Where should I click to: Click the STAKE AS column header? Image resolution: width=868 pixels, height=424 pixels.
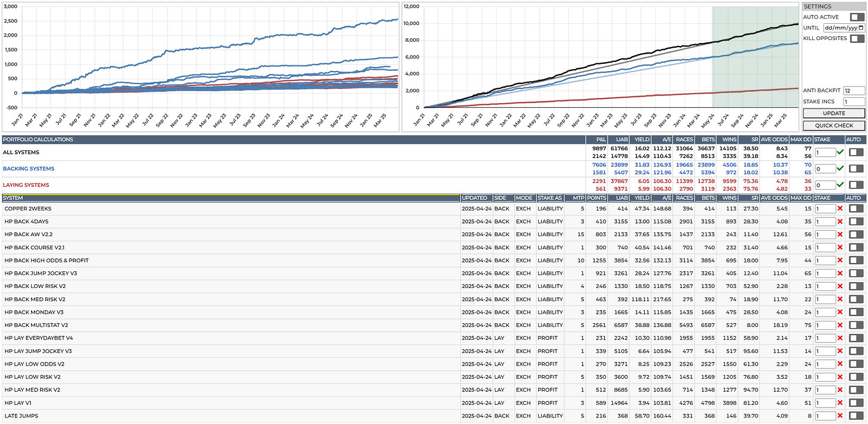click(x=550, y=197)
